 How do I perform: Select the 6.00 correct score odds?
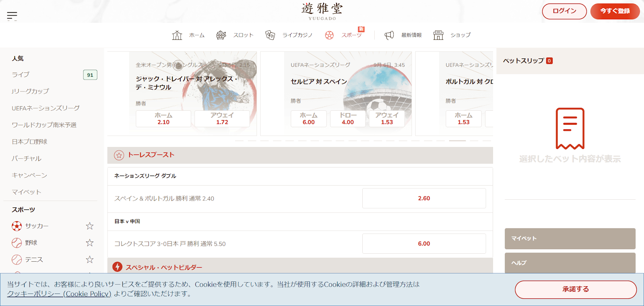[424, 244]
